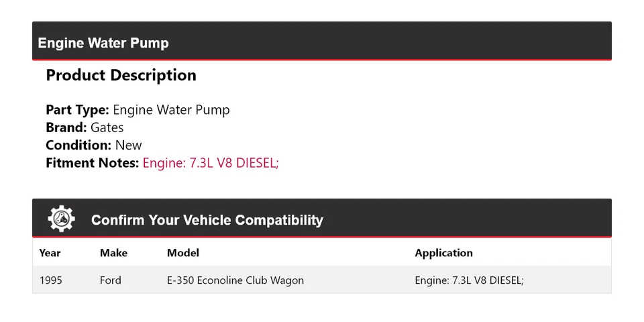Select the 1995 year cell
This screenshot has width=644, height=322.
click(x=50, y=280)
